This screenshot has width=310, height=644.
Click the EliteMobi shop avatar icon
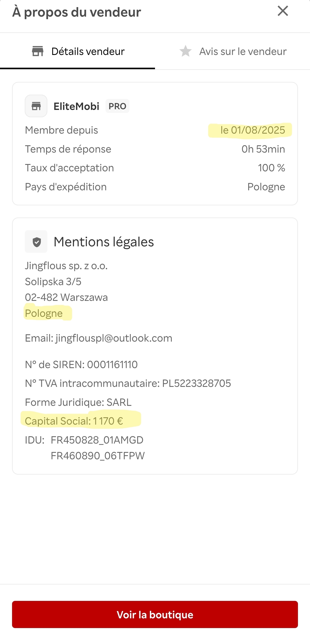[36, 106]
